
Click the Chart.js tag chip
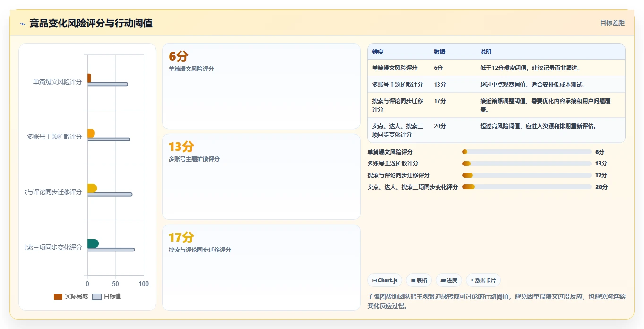click(x=385, y=280)
